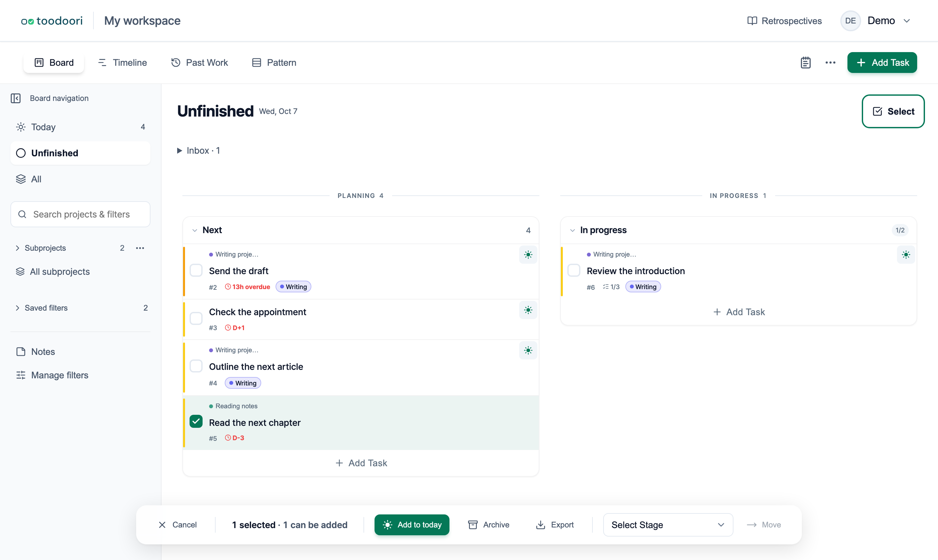Collapse the Next stage chevron
938x560 pixels.
[x=194, y=230]
